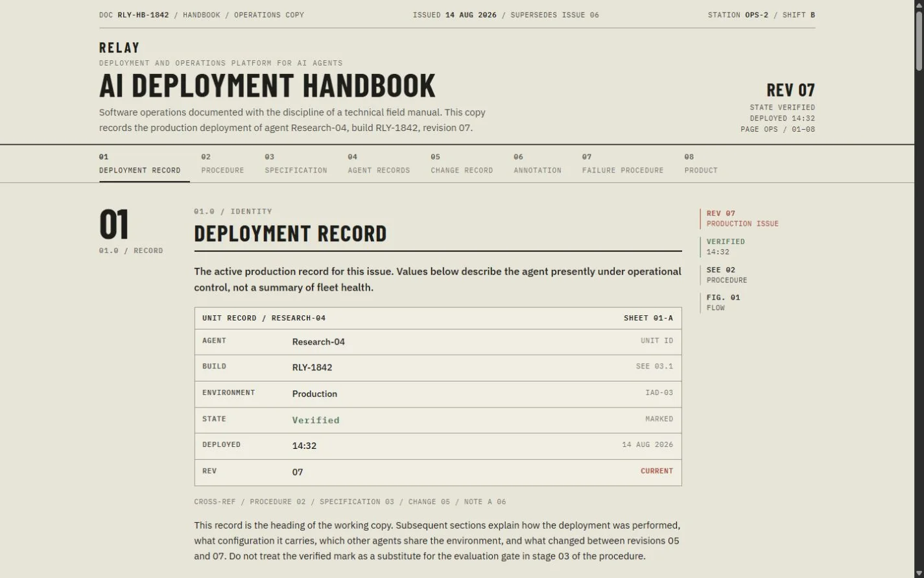This screenshot has width=924, height=578.
Task: Click the UNIT ID label
Action: 657,341
